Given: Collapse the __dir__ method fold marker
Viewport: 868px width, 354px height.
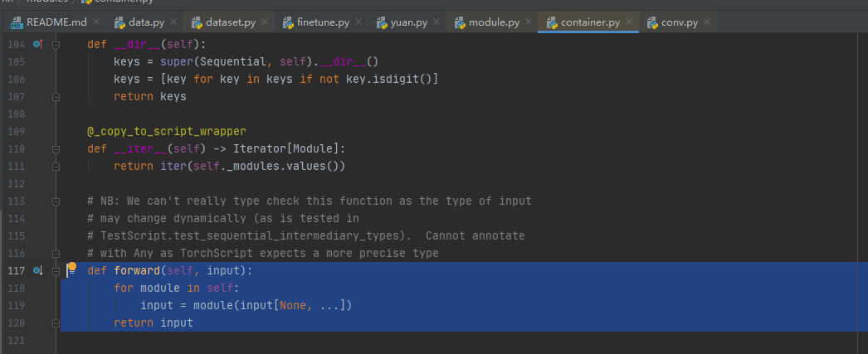Looking at the screenshot, I should 56,44.
